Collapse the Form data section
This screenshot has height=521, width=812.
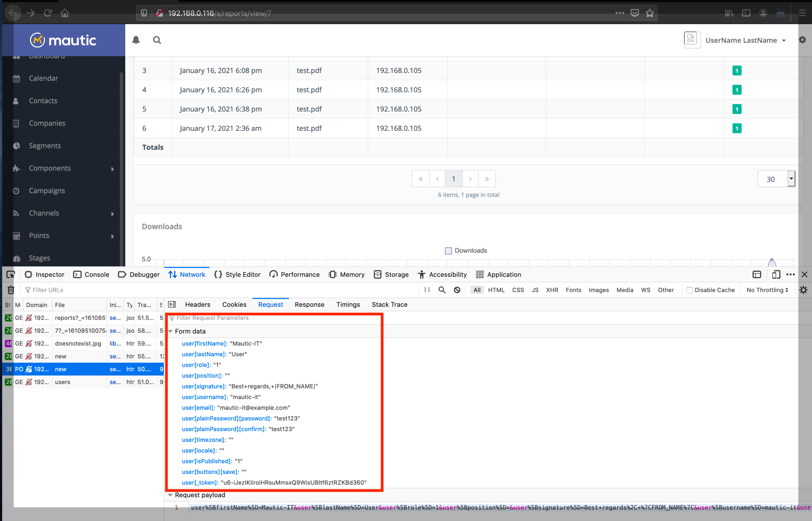coord(171,331)
